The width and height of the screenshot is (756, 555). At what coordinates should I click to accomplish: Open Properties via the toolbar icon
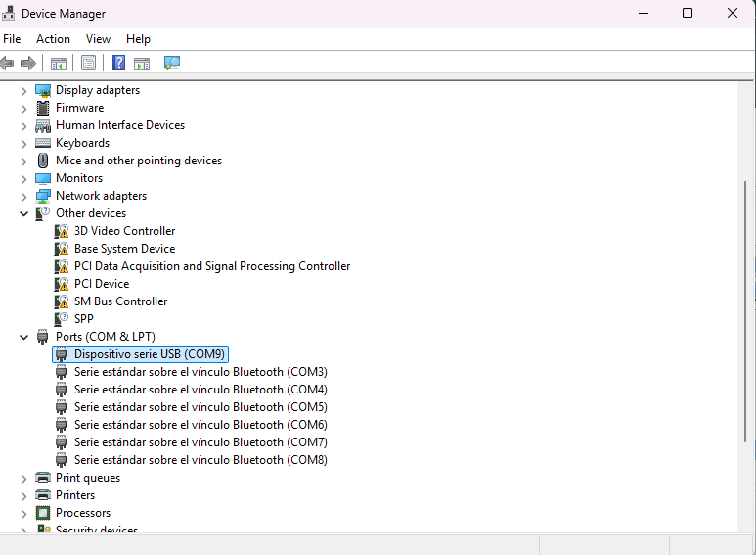point(89,64)
